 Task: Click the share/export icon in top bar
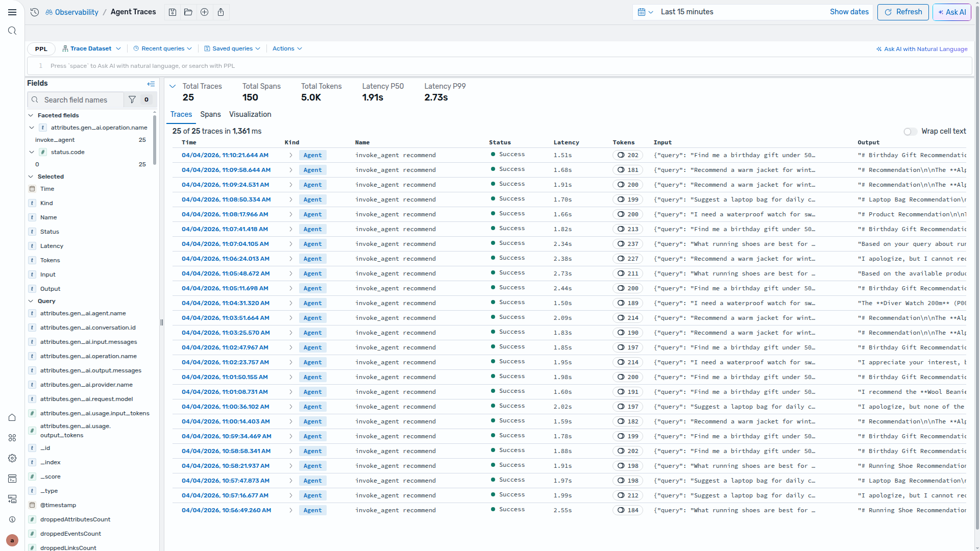(221, 12)
